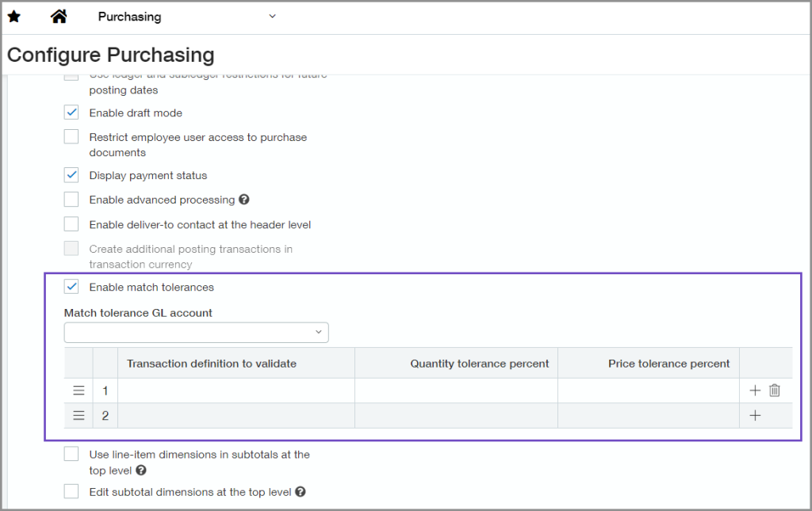Screen dimensions: 812x511
Task: Open the Purchasing module dropdown
Action: (272, 16)
